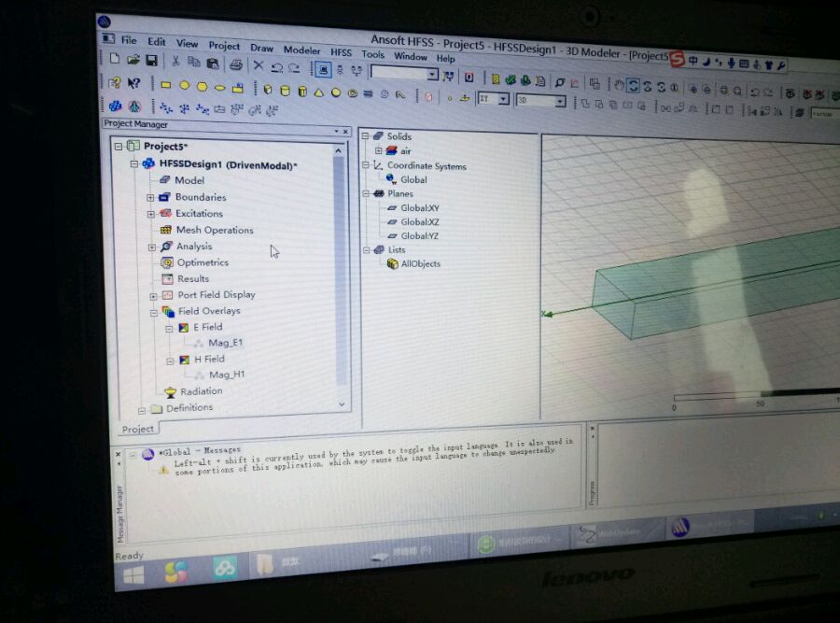Collapse the Project5 tree node

coord(119,147)
